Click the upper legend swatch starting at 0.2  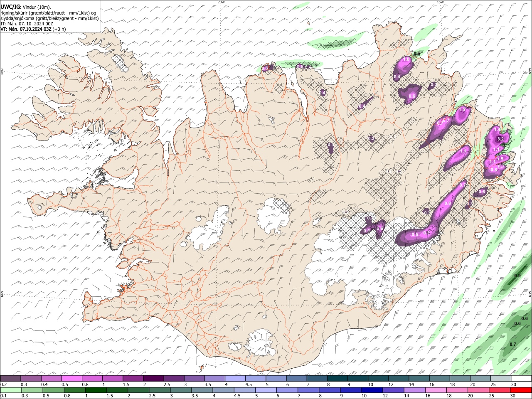(11, 378)
